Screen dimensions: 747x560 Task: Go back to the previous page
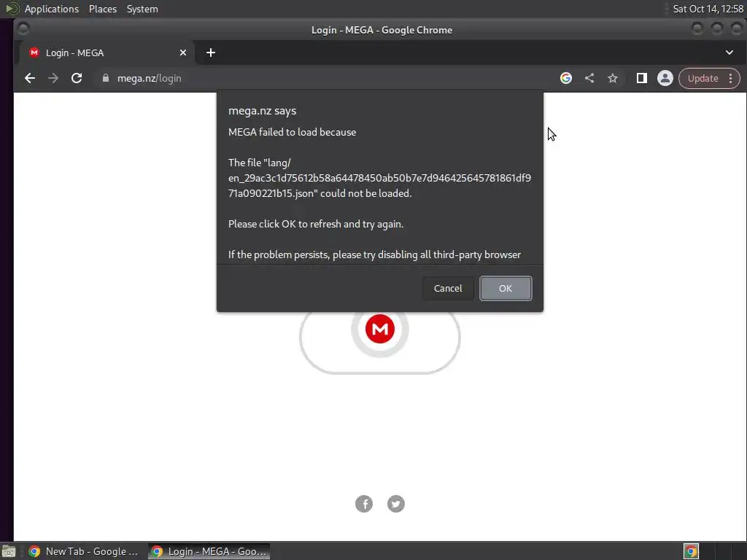[x=29, y=78]
